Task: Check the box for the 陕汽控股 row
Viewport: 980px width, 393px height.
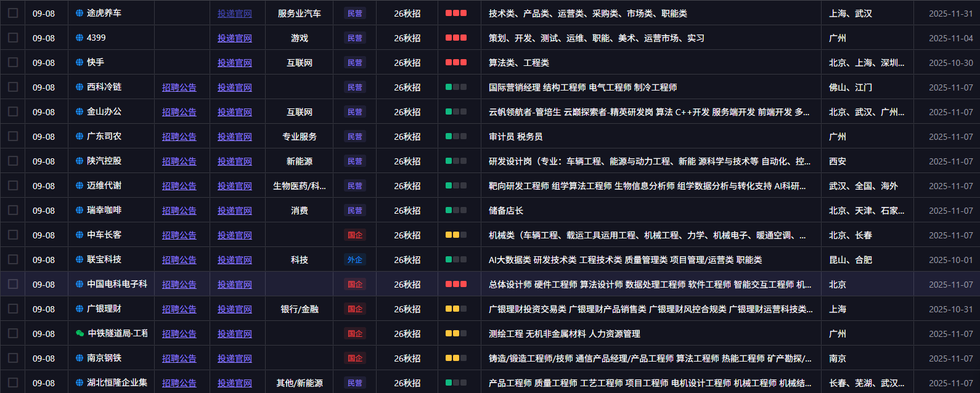Action: pyautogui.click(x=13, y=161)
